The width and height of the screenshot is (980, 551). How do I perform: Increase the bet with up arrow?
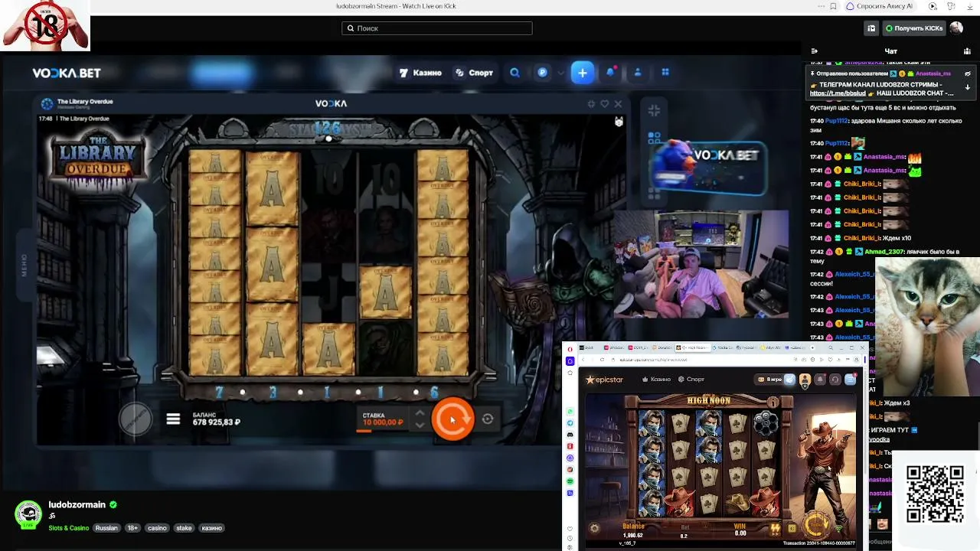[420, 413]
